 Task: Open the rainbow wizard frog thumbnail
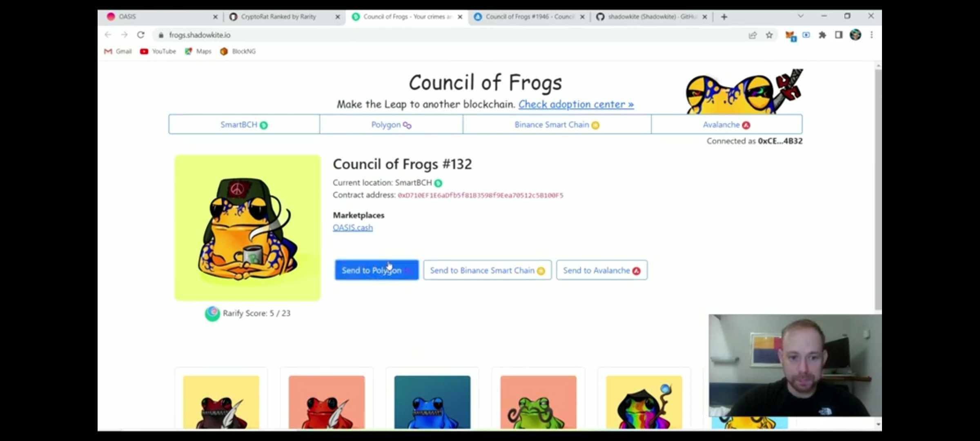[644, 402]
